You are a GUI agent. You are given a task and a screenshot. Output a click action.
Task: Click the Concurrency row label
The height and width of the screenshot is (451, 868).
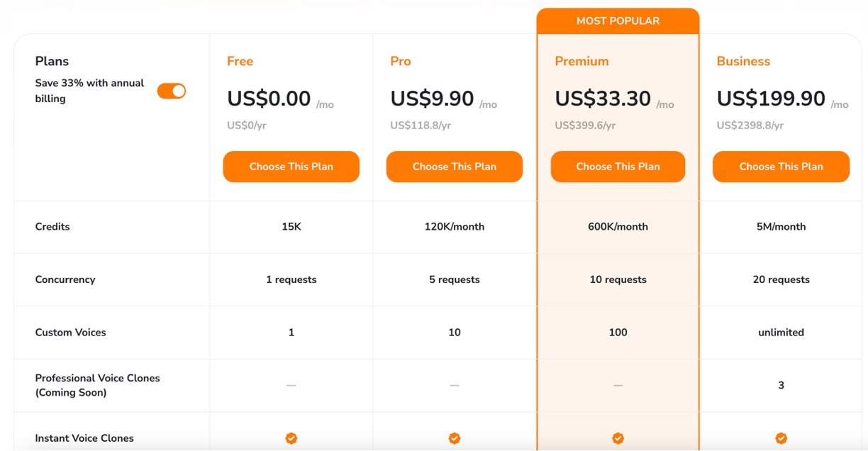[x=65, y=279]
